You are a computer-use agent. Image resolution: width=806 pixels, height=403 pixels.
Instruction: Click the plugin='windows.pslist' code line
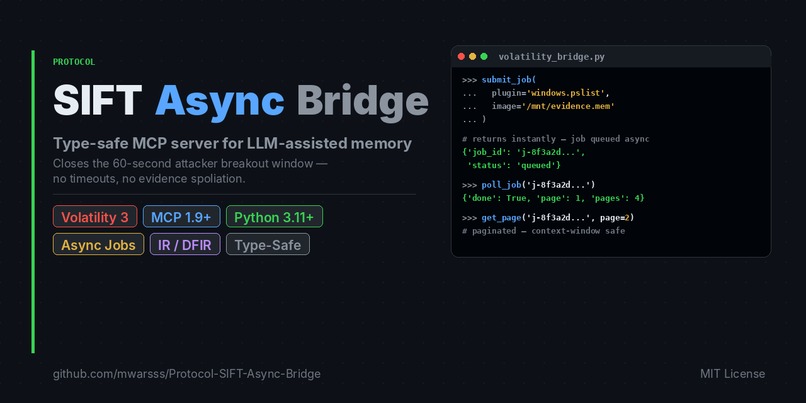coord(536,93)
